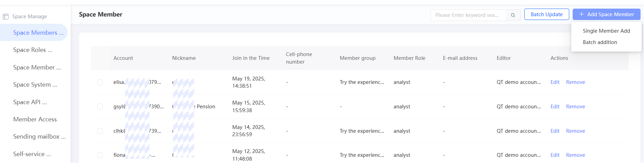Choose Single Member Add from dropdown

coord(606,31)
